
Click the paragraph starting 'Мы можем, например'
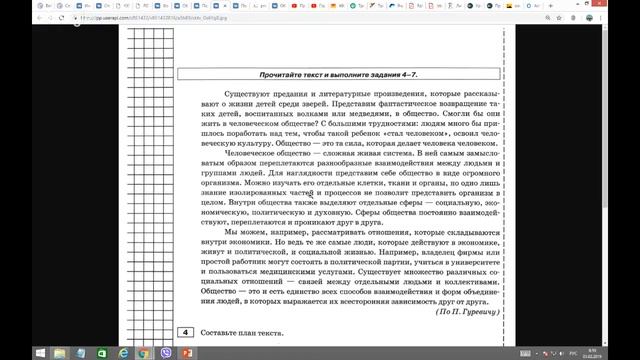pyautogui.click(x=350, y=267)
